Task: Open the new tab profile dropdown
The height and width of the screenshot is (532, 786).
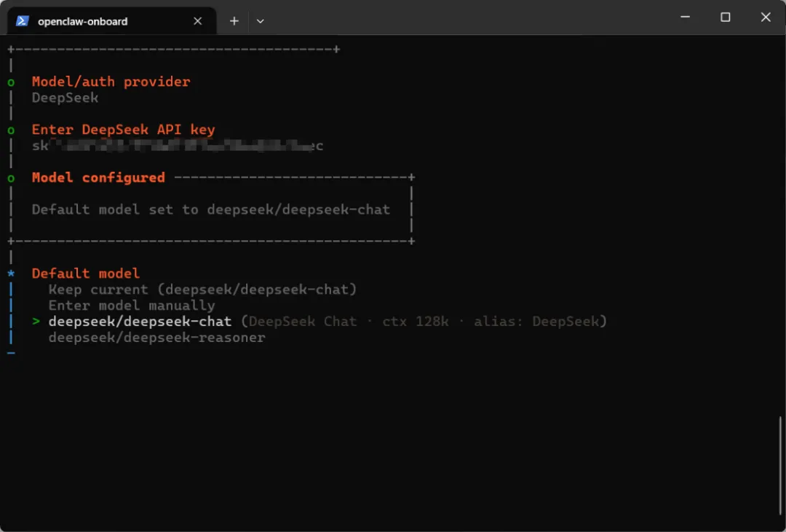Action: tap(260, 21)
